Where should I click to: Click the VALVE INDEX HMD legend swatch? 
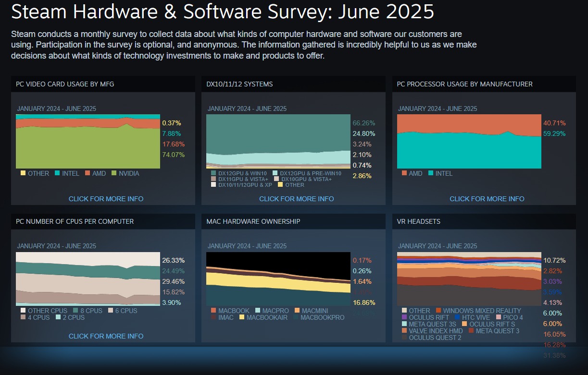tap(404, 330)
